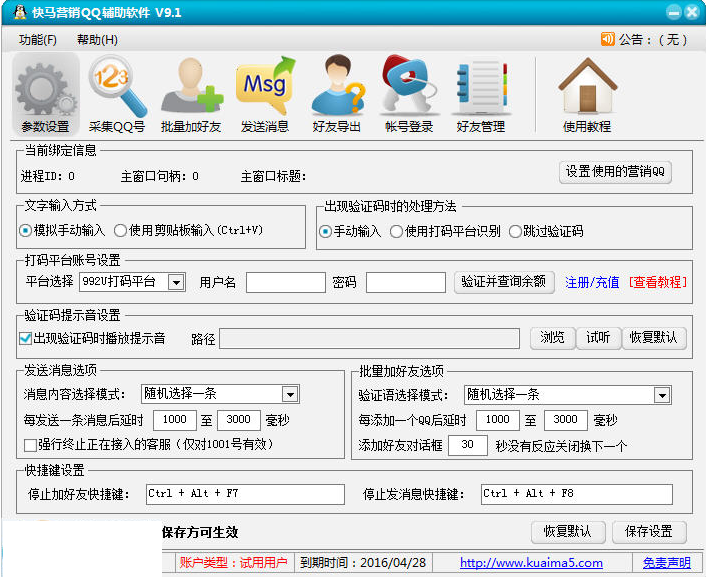
Task: Open the 好友导出 tool
Action: tap(337, 93)
